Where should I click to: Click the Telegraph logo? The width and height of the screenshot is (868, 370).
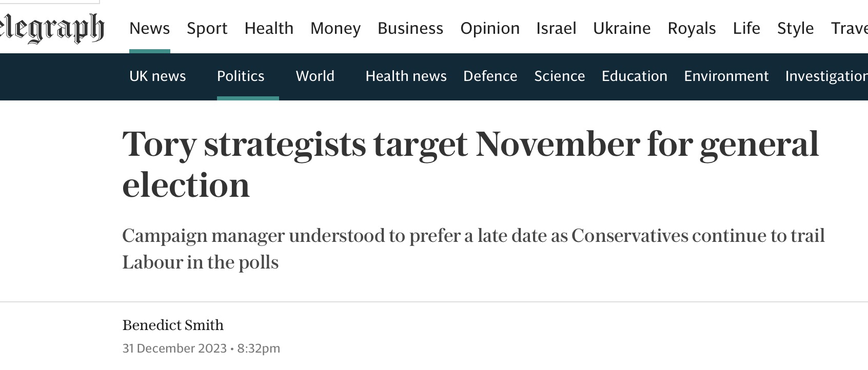coord(51,28)
